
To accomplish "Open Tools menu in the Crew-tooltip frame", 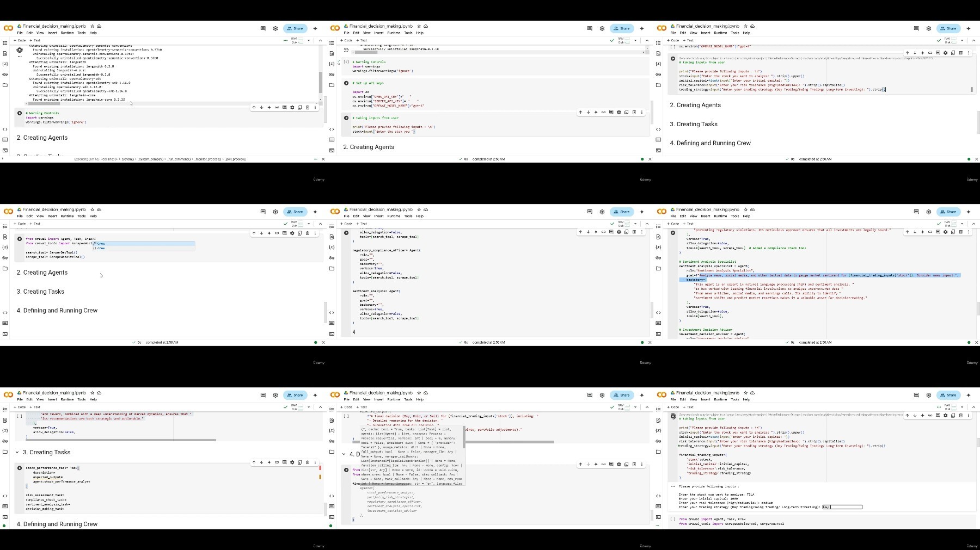I will [408, 399].
